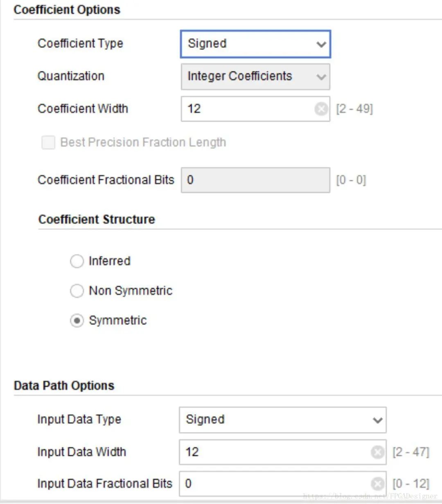Viewport: 442px width, 504px height.
Task: Click the Coefficient Type chevron arrow
Action: pyautogui.click(x=321, y=44)
